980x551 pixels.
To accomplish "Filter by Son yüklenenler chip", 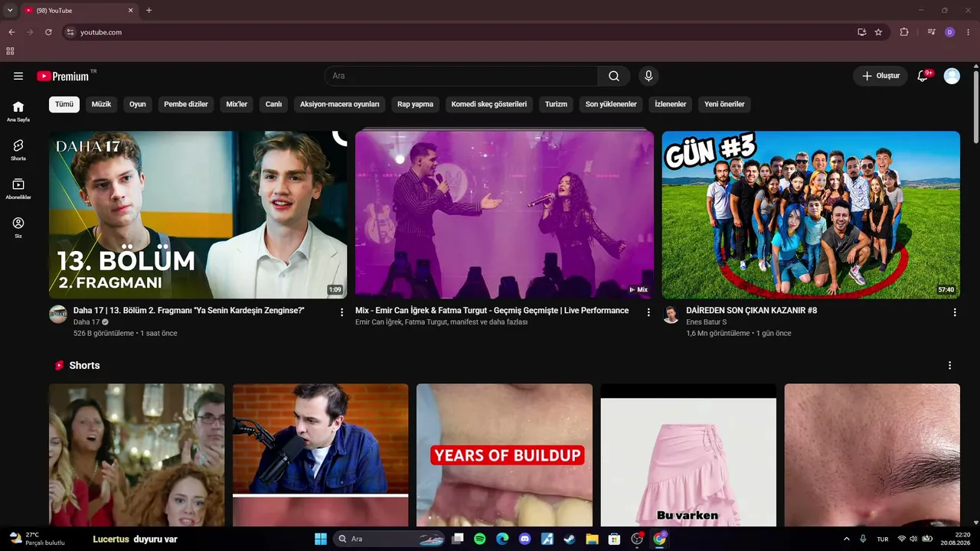I will click(611, 104).
